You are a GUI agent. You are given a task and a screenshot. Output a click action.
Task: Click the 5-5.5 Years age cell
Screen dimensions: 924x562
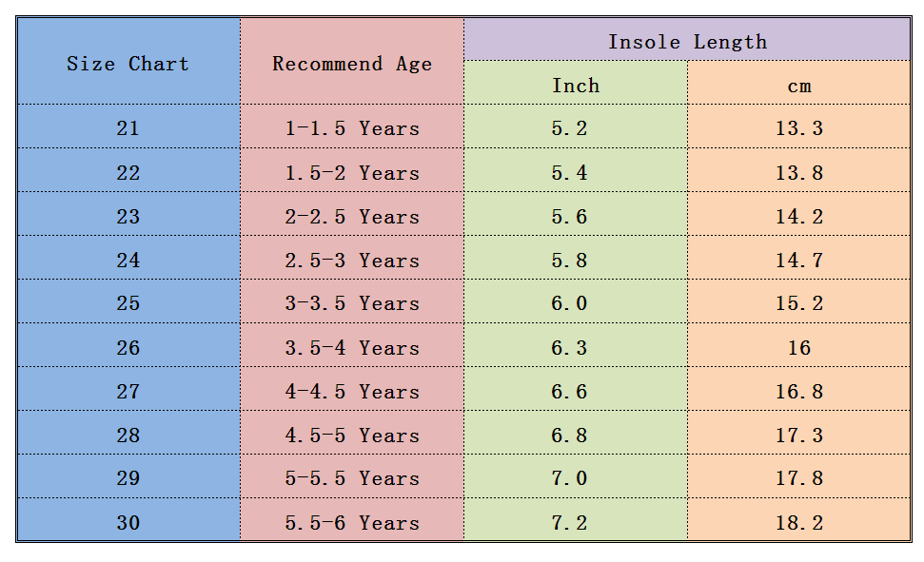[x=352, y=478]
